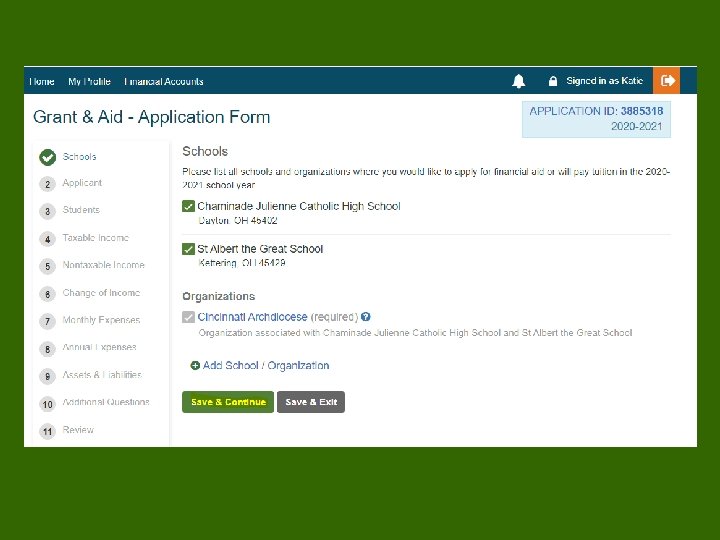Click the step 6 circle icon

pyautogui.click(x=47, y=294)
